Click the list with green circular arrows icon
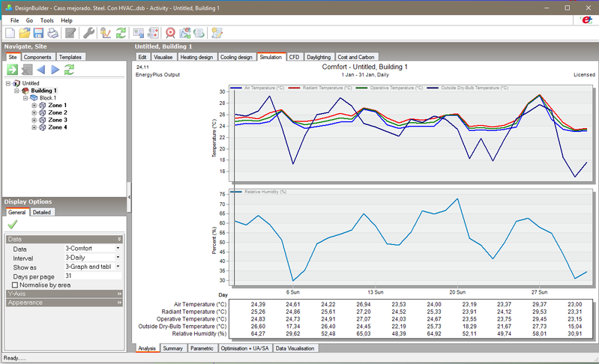Viewport: 599px width, 364px height. point(199,33)
